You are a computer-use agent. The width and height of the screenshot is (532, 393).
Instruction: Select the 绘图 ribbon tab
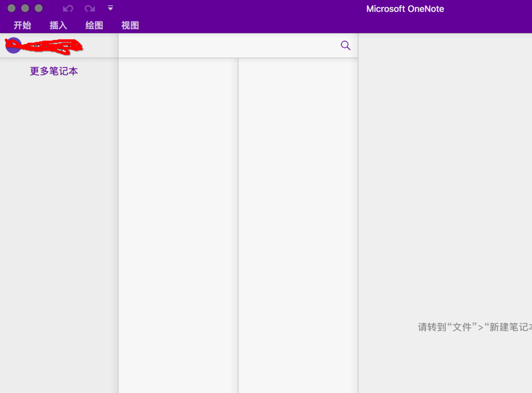point(94,26)
